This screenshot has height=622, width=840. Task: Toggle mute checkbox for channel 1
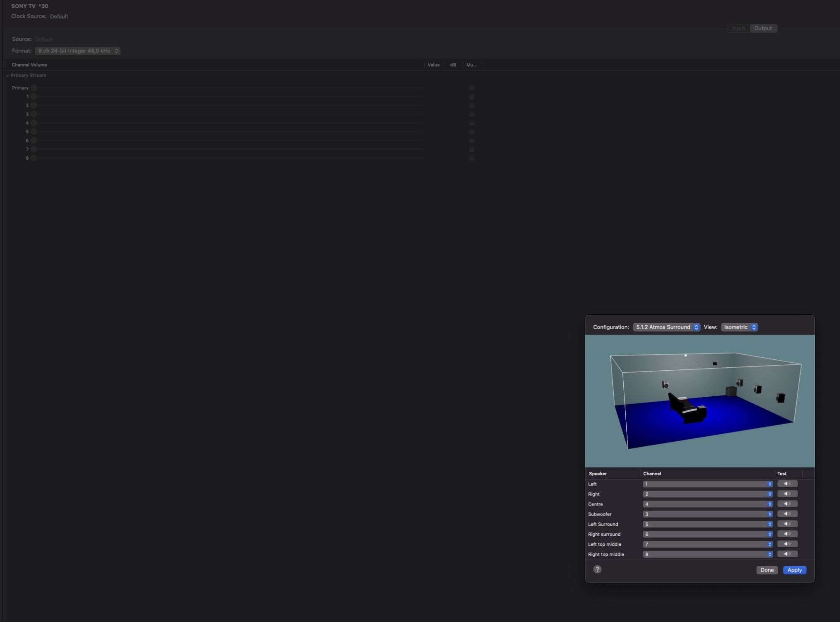click(x=472, y=97)
